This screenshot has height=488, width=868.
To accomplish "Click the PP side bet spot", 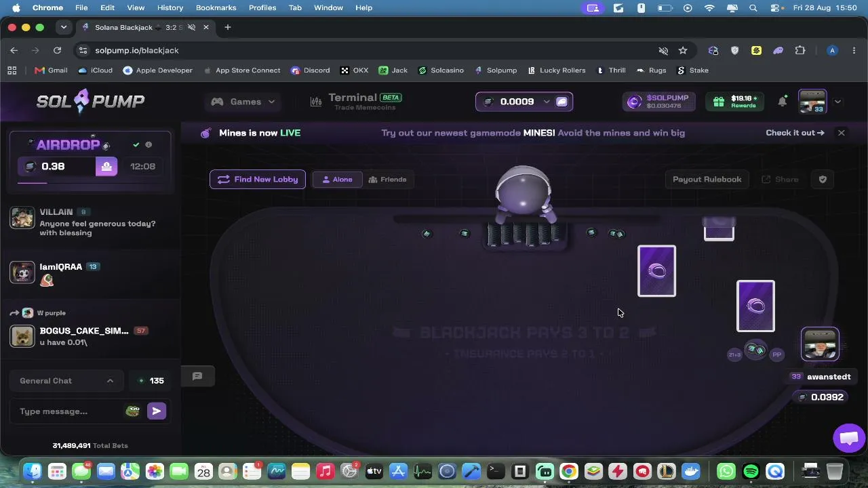I will click(x=777, y=354).
